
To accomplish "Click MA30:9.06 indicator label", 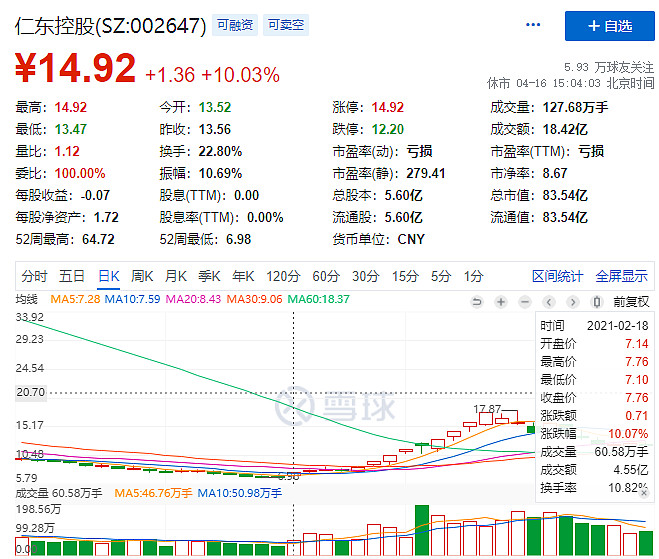I will (254, 299).
